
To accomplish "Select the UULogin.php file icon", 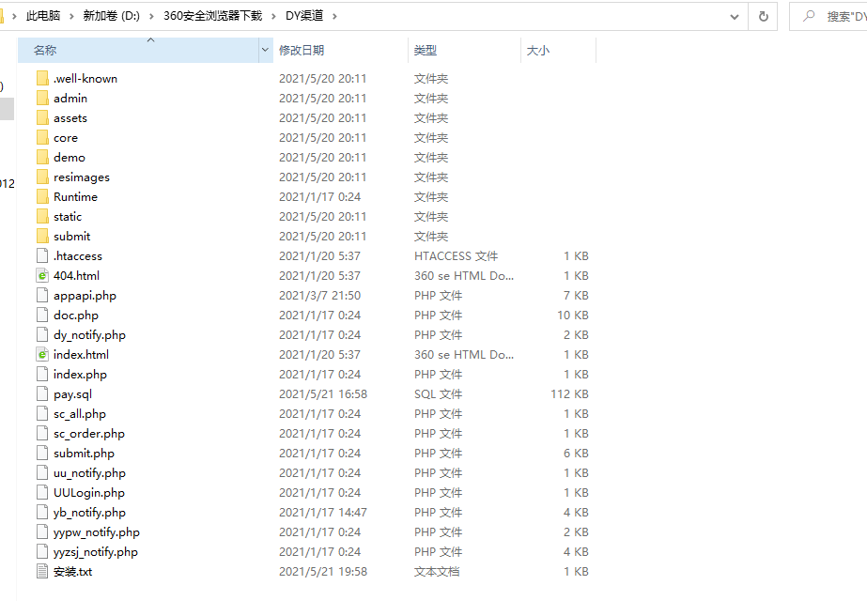I will [x=42, y=493].
